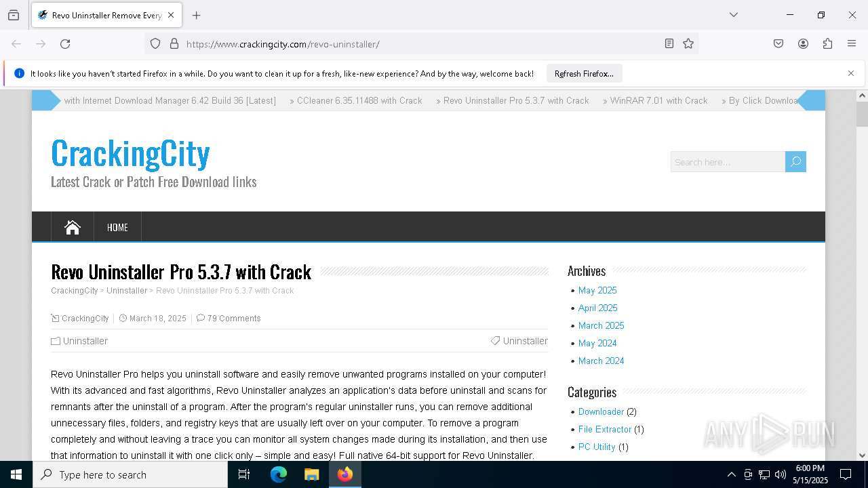
Task: Open network status tray icon
Action: pyautogui.click(x=764, y=474)
